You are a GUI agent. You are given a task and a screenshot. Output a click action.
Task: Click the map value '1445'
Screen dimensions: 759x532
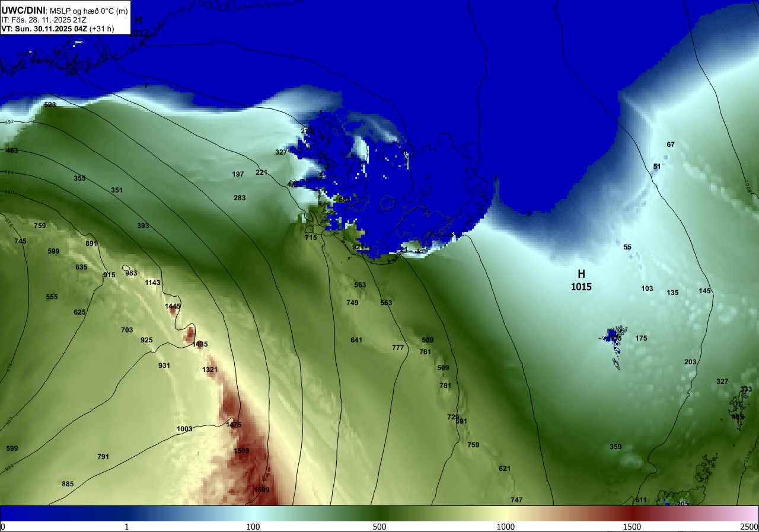(x=173, y=306)
